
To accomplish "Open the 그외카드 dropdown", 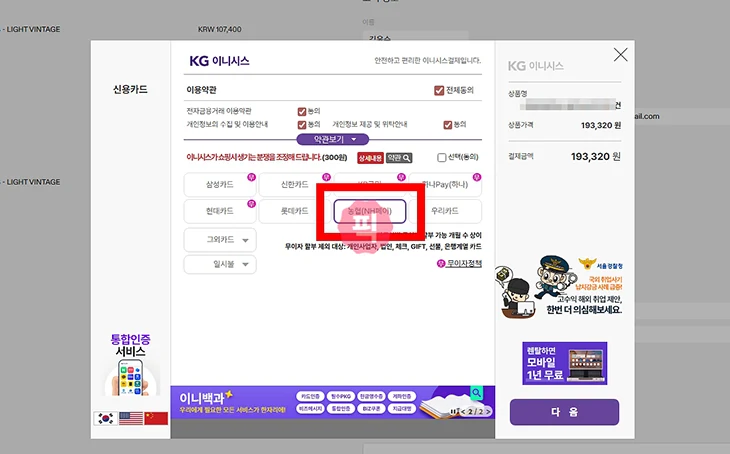I will tap(220, 240).
